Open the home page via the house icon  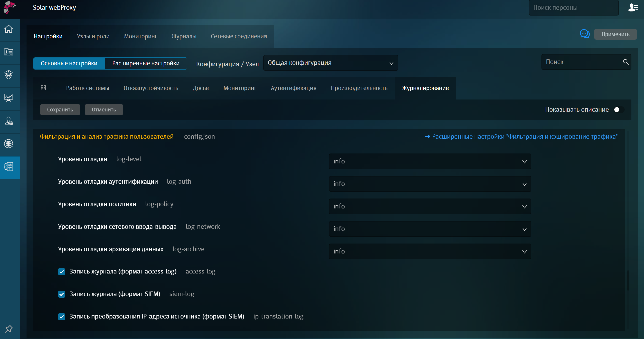[x=9, y=29]
